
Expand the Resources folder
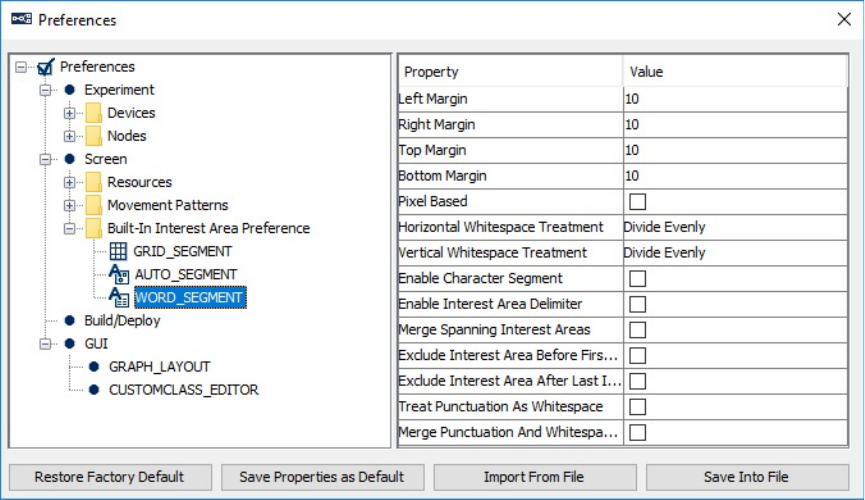pyautogui.click(x=70, y=182)
